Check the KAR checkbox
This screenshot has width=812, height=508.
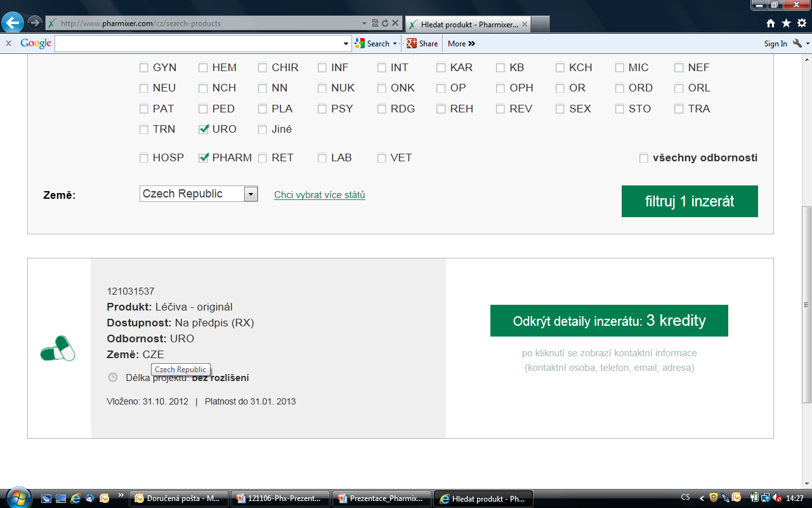442,68
